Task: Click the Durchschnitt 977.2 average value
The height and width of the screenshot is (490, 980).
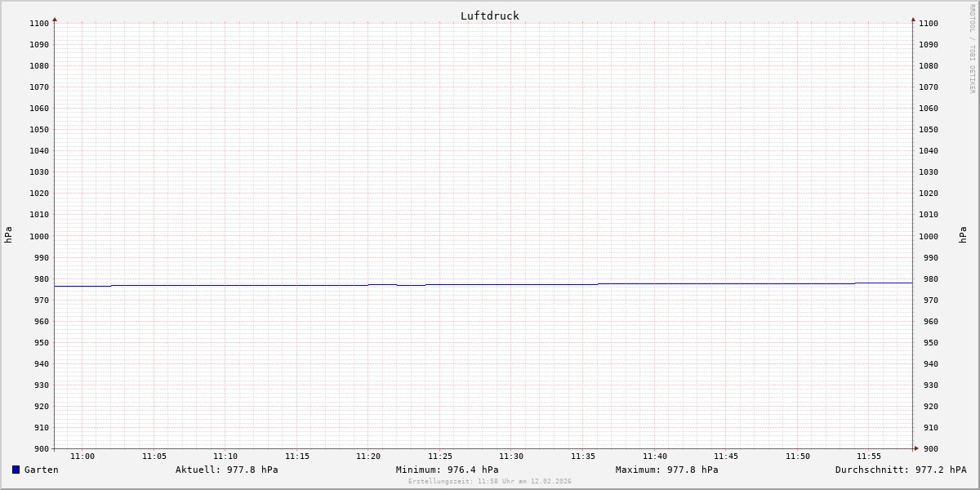Action: [900, 470]
